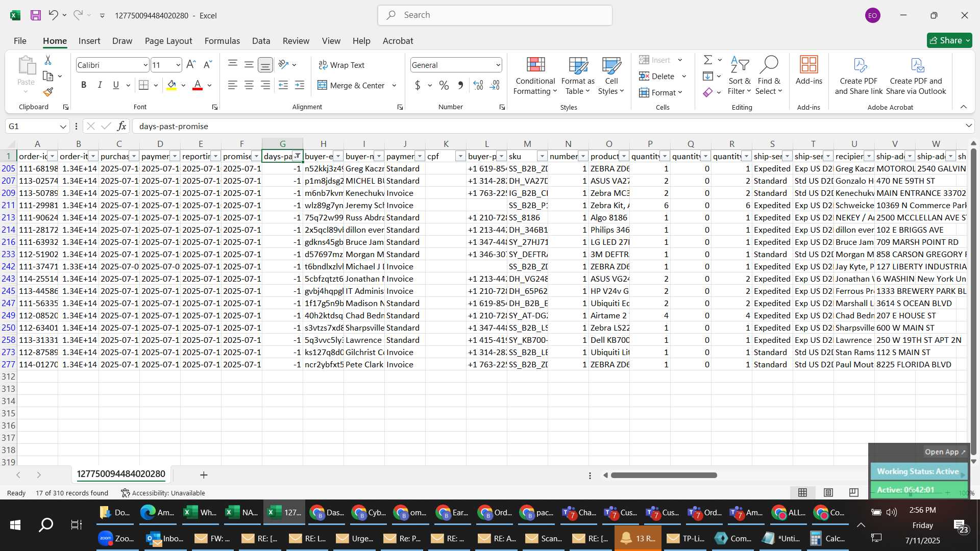Viewport: 980px width, 551px height.
Task: Toggle Center horizontal alignment
Action: tap(249, 85)
